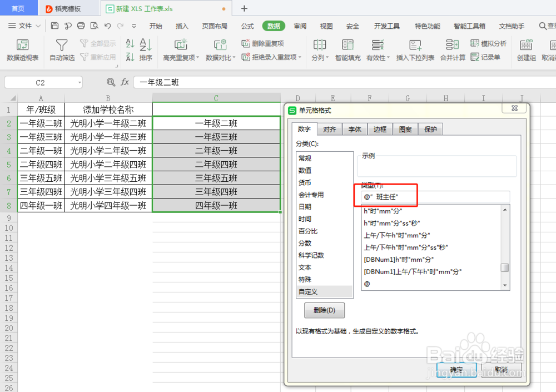The width and height of the screenshot is (556, 392).
Task: Click the 智能填充 smart fill icon
Action: (x=348, y=49)
